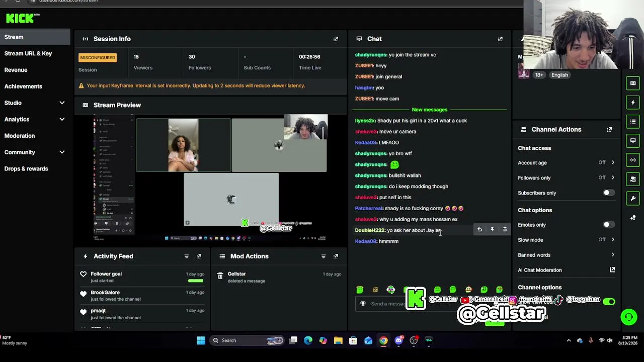Click the trash icon beside Gellstar mod action

tap(220, 276)
